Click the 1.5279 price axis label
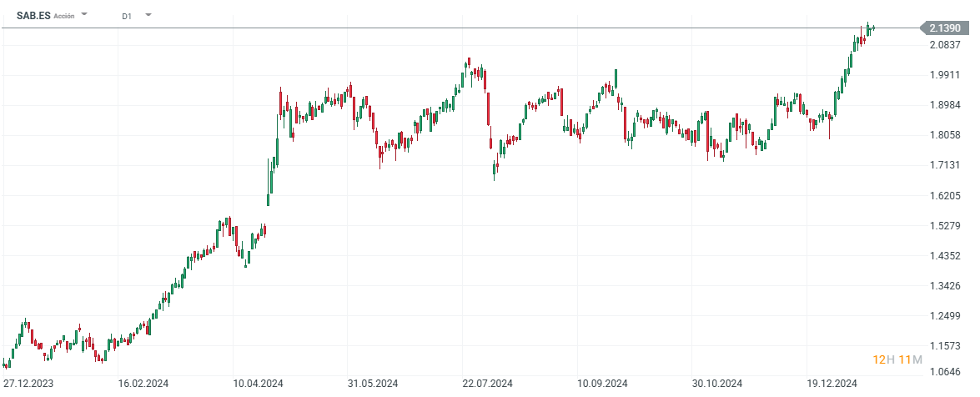980x397 pixels. [946, 226]
